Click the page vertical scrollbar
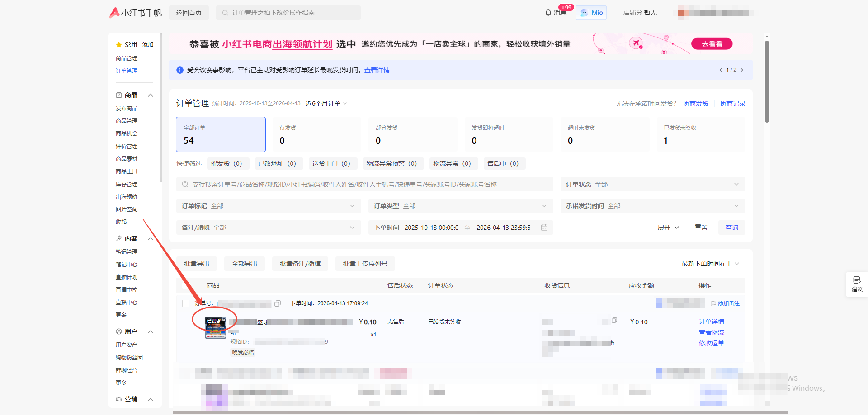868x415 pixels. (x=767, y=81)
